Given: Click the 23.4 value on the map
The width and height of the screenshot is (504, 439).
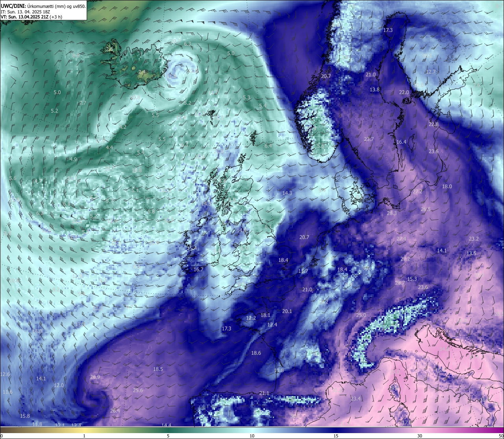Looking at the screenshot, I should [x=356, y=399].
